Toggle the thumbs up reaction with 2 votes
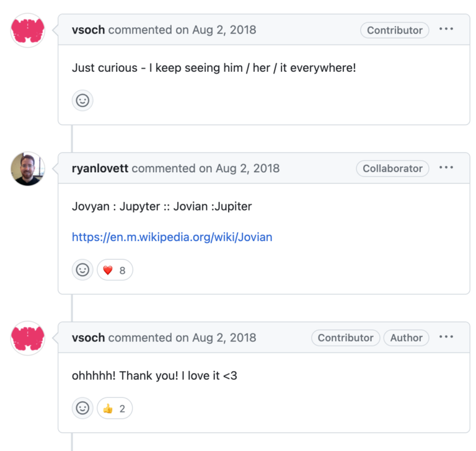The width and height of the screenshot is (476, 451). pos(115,408)
